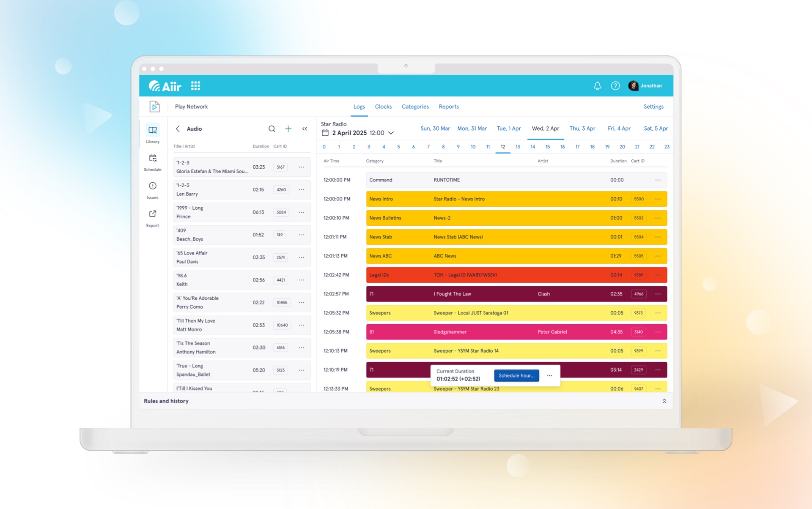Image resolution: width=812 pixels, height=509 pixels.
Task: Add new audio with plus icon
Action: (x=288, y=129)
